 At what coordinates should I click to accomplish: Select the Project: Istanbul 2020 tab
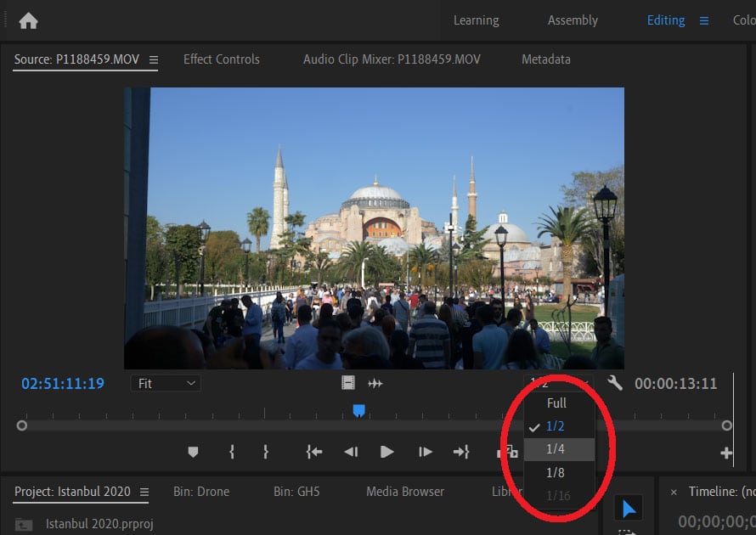tap(72, 492)
